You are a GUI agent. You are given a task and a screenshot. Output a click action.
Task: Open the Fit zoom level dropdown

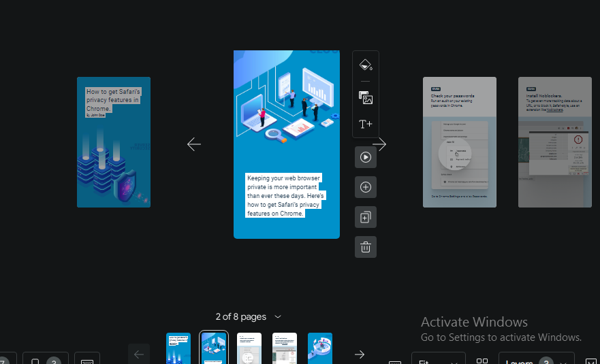[x=438, y=359]
